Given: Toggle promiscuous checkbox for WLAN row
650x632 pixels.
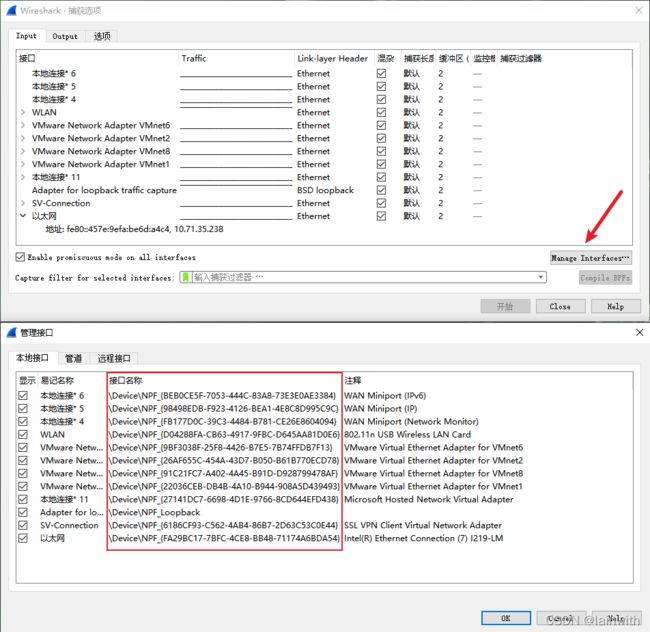Looking at the screenshot, I should point(381,112).
